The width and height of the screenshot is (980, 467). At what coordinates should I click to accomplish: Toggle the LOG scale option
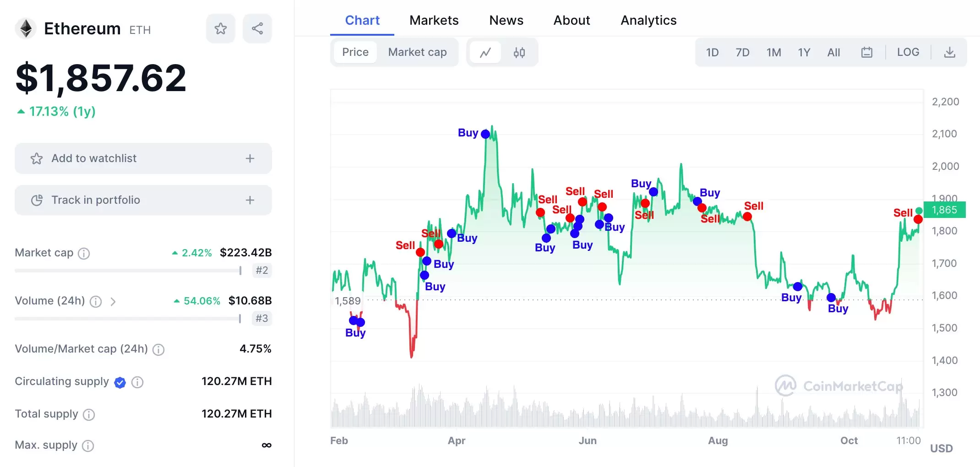pos(908,52)
